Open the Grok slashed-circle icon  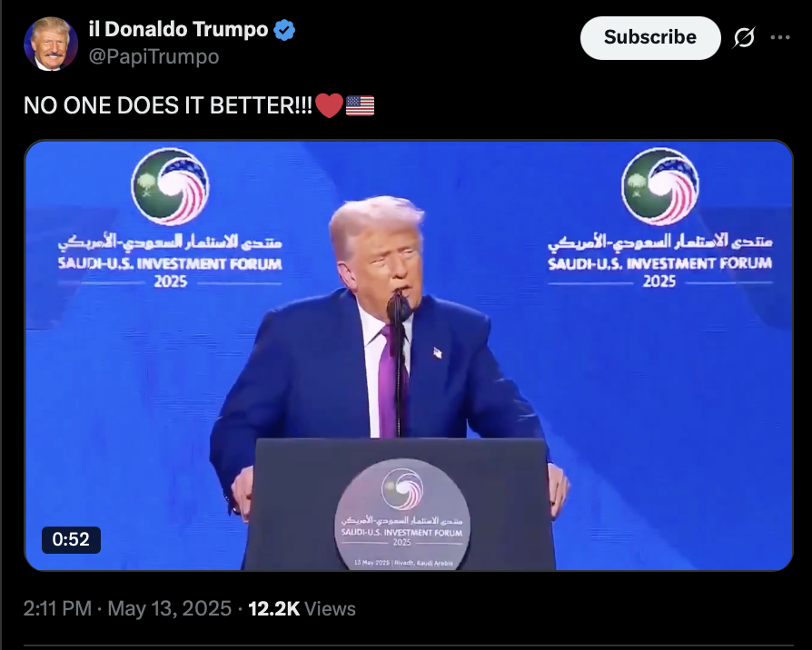coord(744,37)
